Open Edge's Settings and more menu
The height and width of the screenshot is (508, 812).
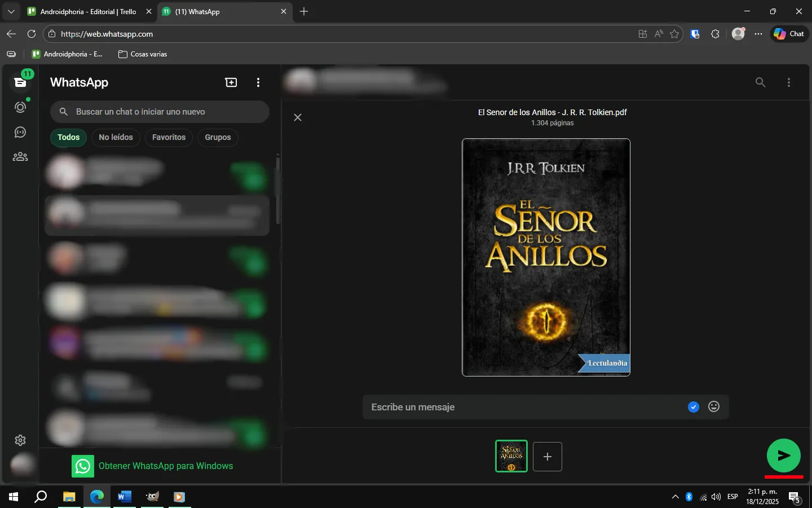pos(759,34)
